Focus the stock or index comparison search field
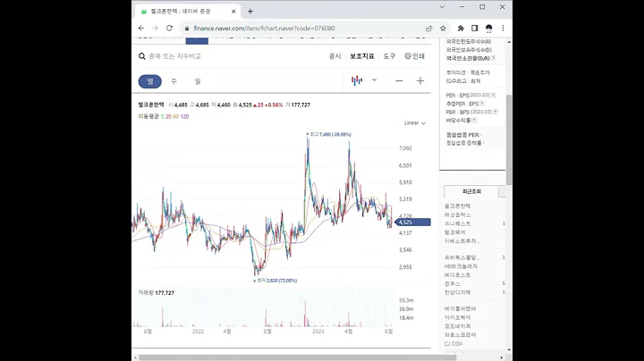Image resolution: width=644 pixels, height=361 pixels. 175,56
